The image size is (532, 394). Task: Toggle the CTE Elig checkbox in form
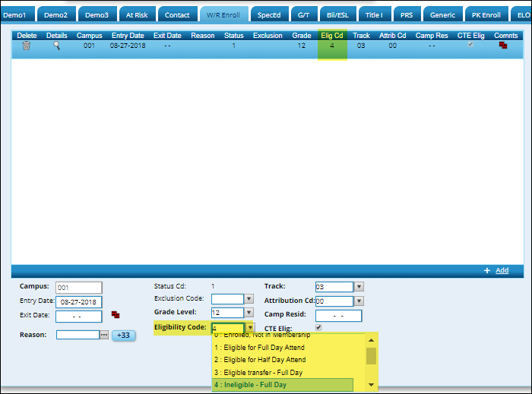click(x=318, y=327)
